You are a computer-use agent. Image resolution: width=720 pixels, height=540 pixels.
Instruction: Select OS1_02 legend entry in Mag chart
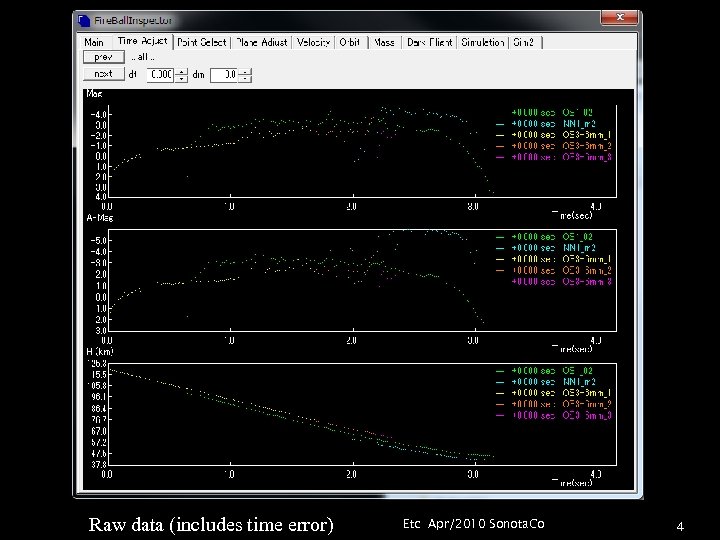(x=552, y=112)
